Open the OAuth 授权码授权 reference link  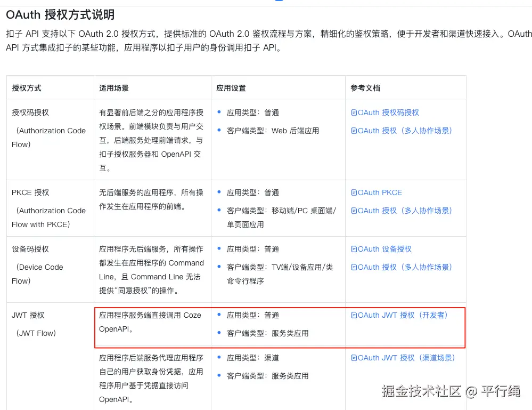tap(385, 112)
